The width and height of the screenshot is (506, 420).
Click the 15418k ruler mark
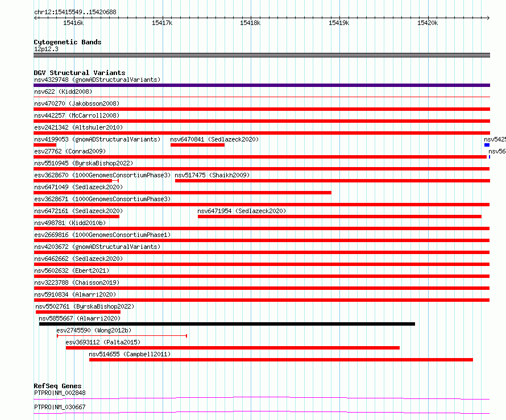point(250,23)
